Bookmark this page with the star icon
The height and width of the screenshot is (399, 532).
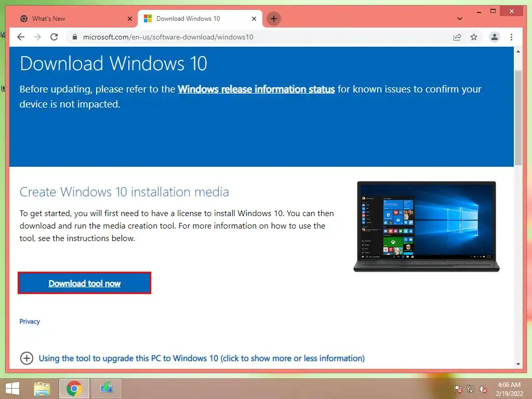pyautogui.click(x=474, y=37)
